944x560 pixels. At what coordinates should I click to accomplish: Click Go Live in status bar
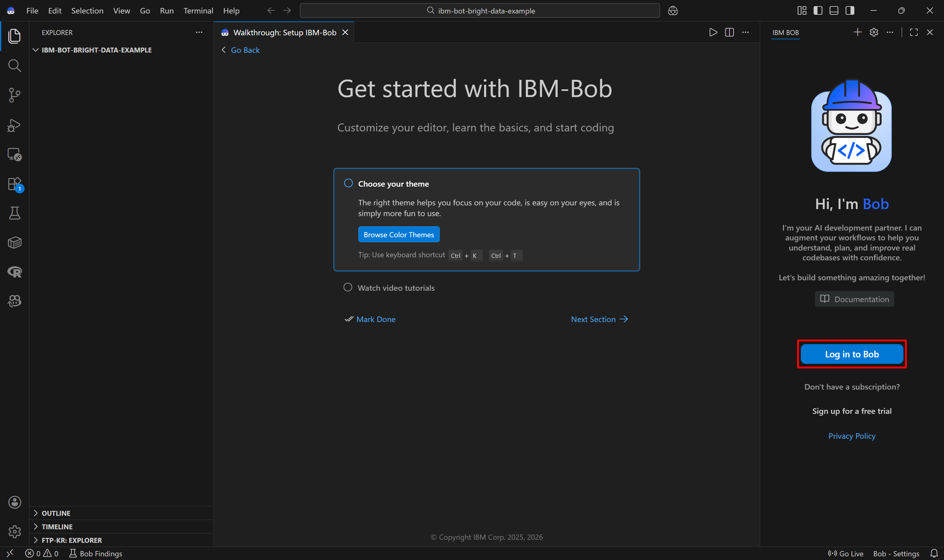(846, 553)
